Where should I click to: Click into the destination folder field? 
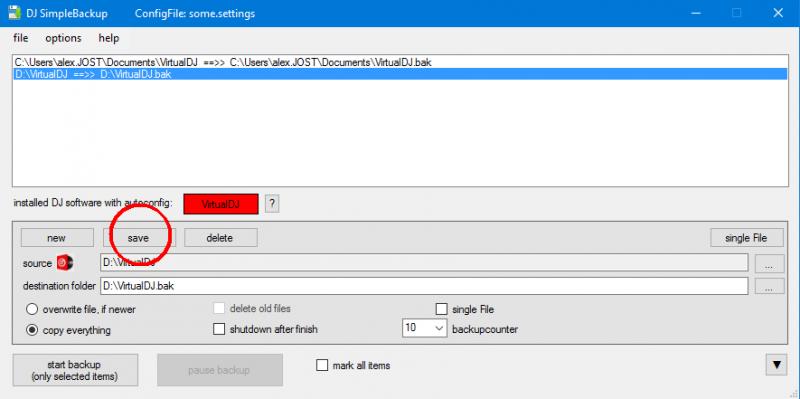[424, 286]
